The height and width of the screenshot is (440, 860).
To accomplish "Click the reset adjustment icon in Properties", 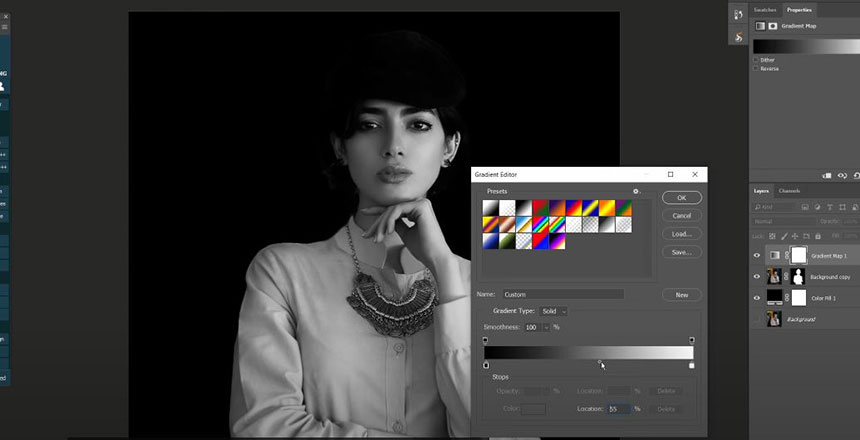I will click(856, 176).
